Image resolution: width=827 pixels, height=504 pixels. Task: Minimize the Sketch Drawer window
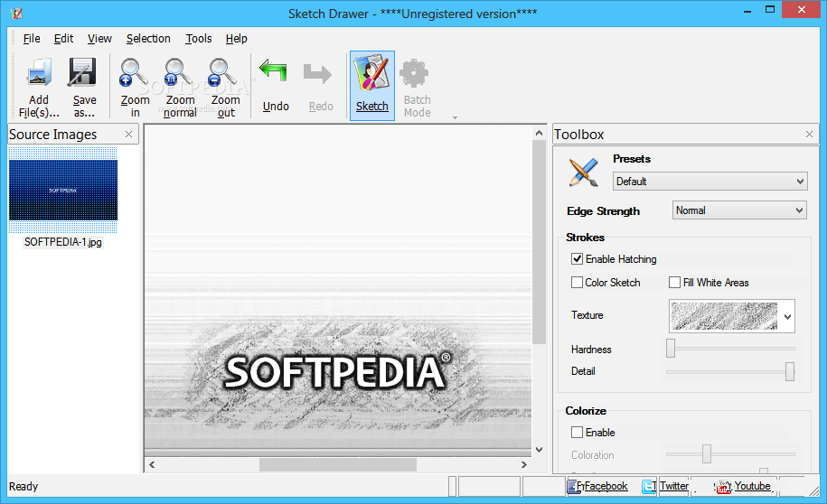[x=747, y=11]
